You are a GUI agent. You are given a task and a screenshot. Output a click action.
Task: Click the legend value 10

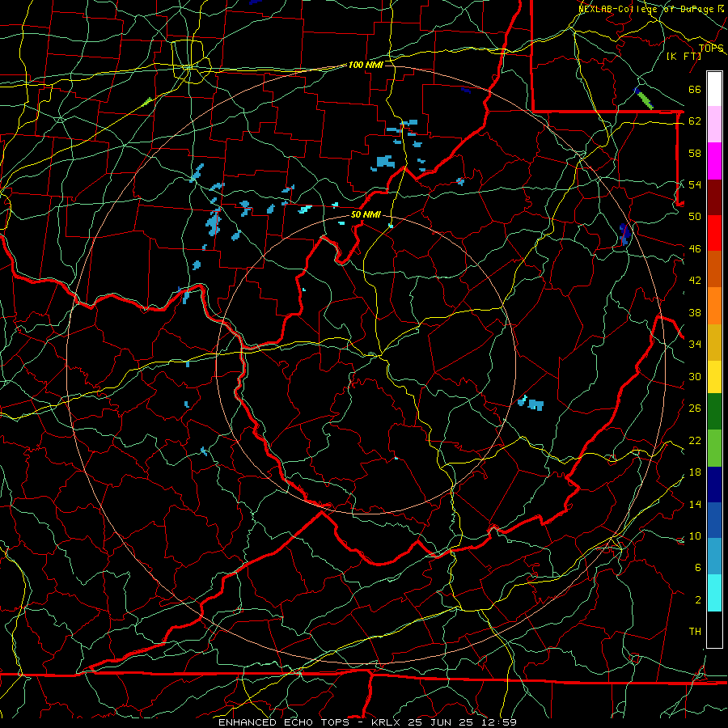coord(695,535)
